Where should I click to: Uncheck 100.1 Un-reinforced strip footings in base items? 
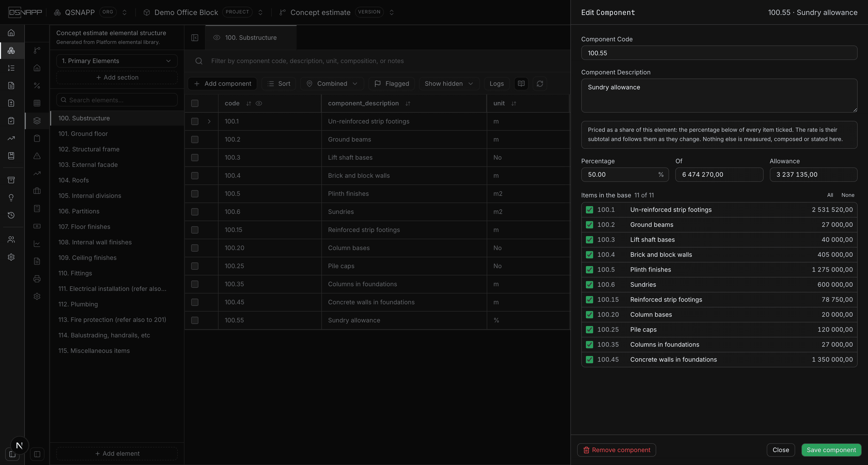click(x=589, y=210)
